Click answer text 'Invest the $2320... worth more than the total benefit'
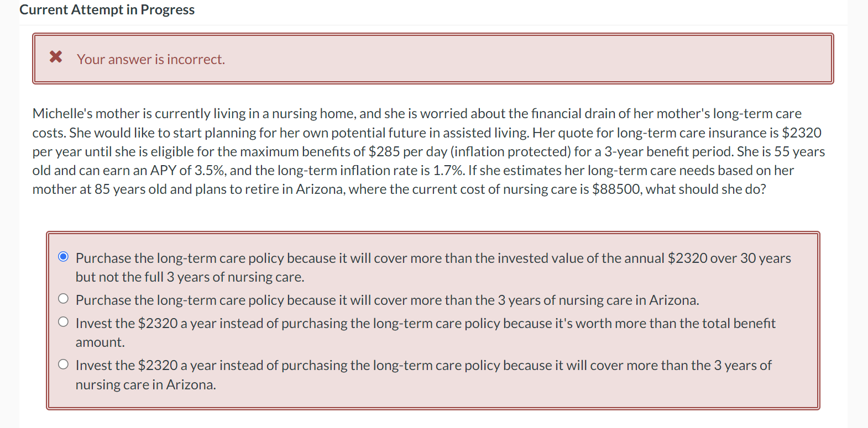The image size is (868, 428). coord(426,324)
